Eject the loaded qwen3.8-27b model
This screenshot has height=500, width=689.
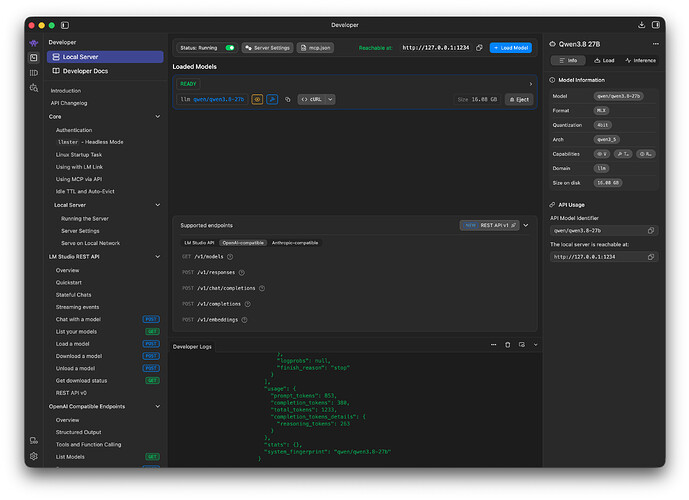tap(519, 100)
